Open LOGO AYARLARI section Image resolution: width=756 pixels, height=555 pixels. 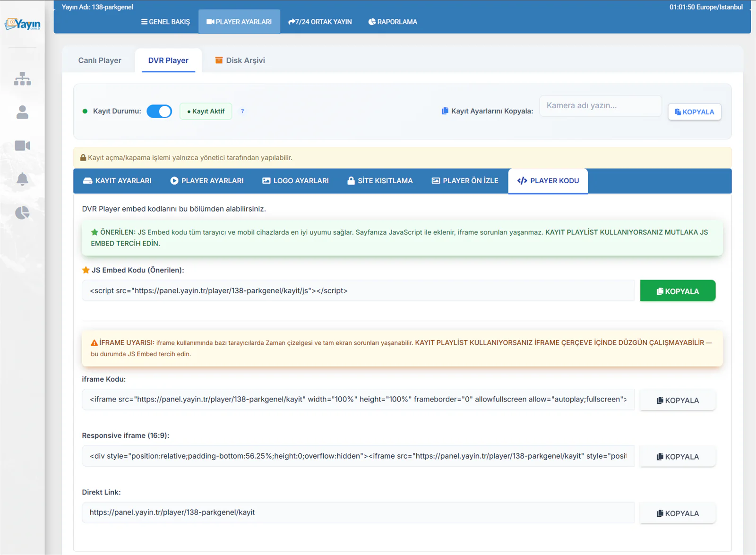point(295,181)
